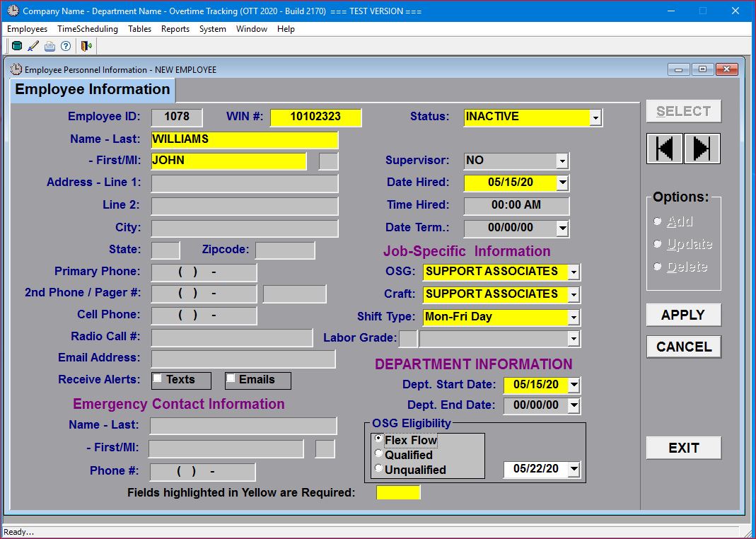Click the yellow required-field legend swatch
This screenshot has height=539, width=756.
pyautogui.click(x=398, y=492)
